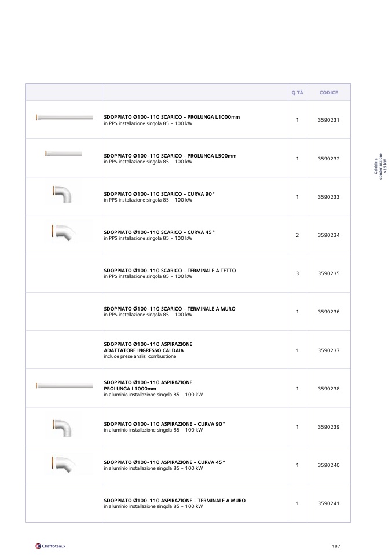Click the 1000mm scarico extension pipe image

[64, 118]
